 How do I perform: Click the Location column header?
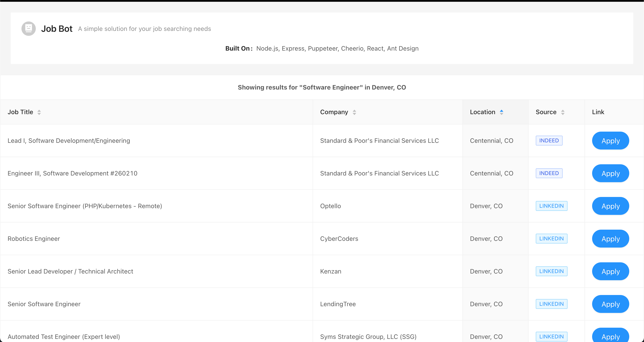(483, 112)
